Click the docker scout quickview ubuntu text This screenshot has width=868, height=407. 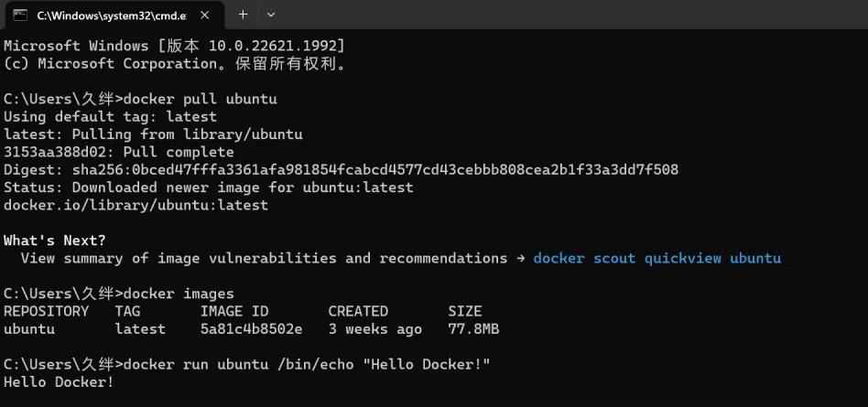(657, 258)
